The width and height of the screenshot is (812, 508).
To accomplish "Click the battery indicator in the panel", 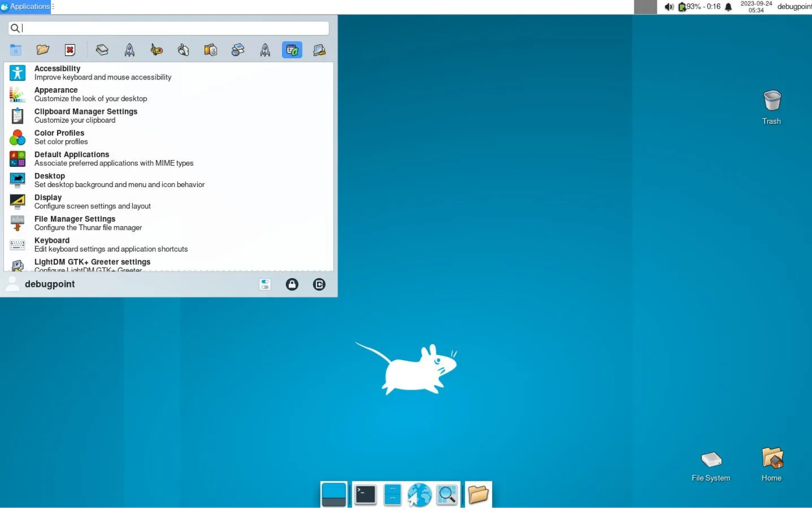I will pyautogui.click(x=683, y=6).
